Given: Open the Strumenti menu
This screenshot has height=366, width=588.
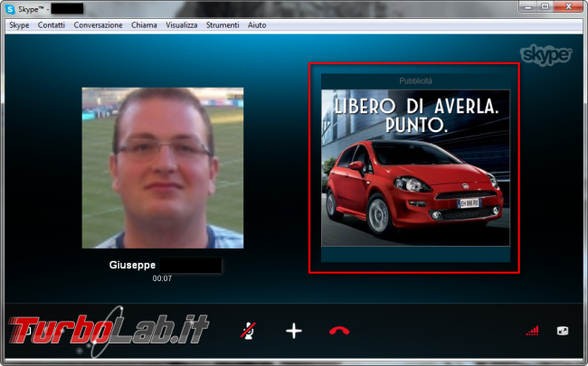Looking at the screenshot, I should 223,25.
